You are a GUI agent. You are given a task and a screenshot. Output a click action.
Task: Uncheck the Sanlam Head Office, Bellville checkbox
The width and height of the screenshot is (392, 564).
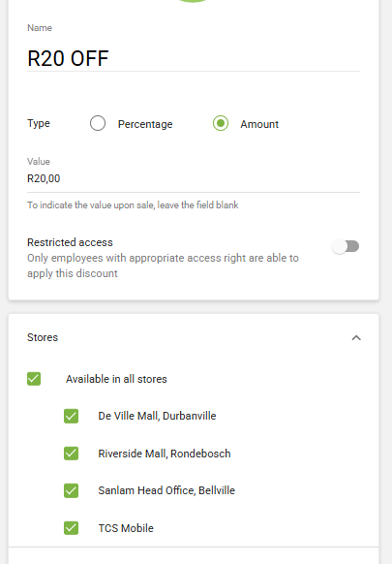pos(72,490)
